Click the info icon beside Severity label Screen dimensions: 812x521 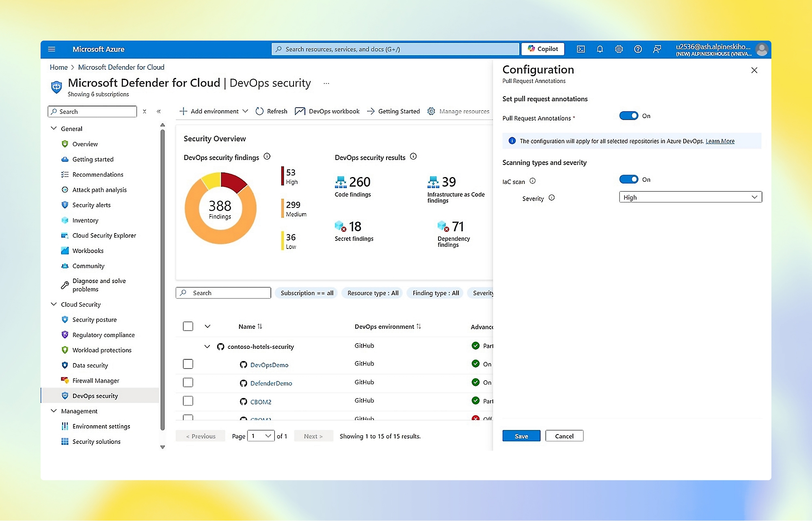point(551,198)
